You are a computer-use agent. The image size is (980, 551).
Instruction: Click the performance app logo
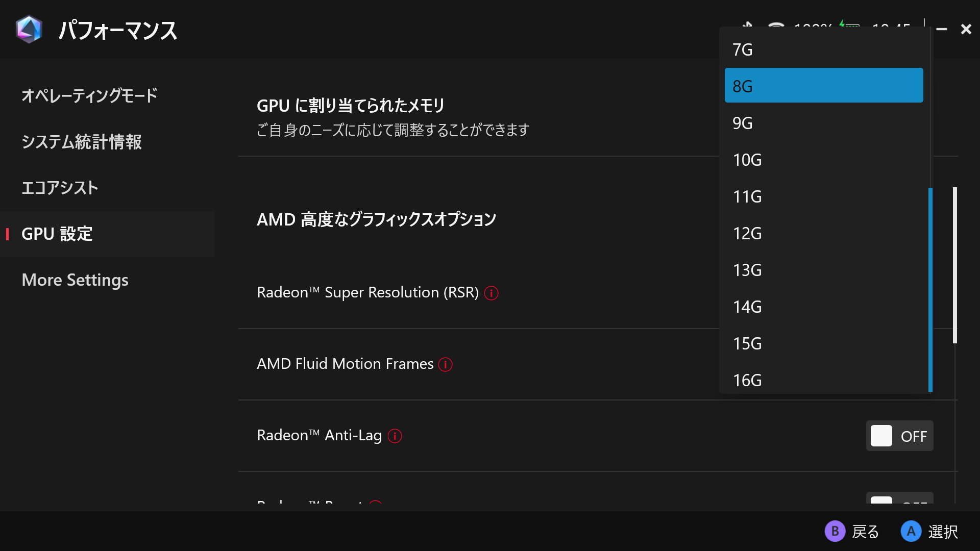(x=29, y=30)
